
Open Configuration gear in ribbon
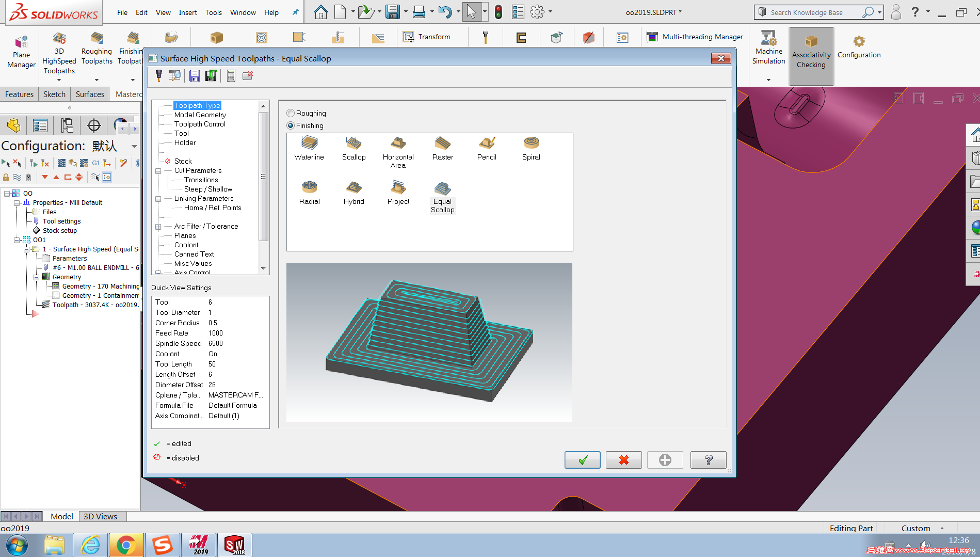click(x=859, y=46)
